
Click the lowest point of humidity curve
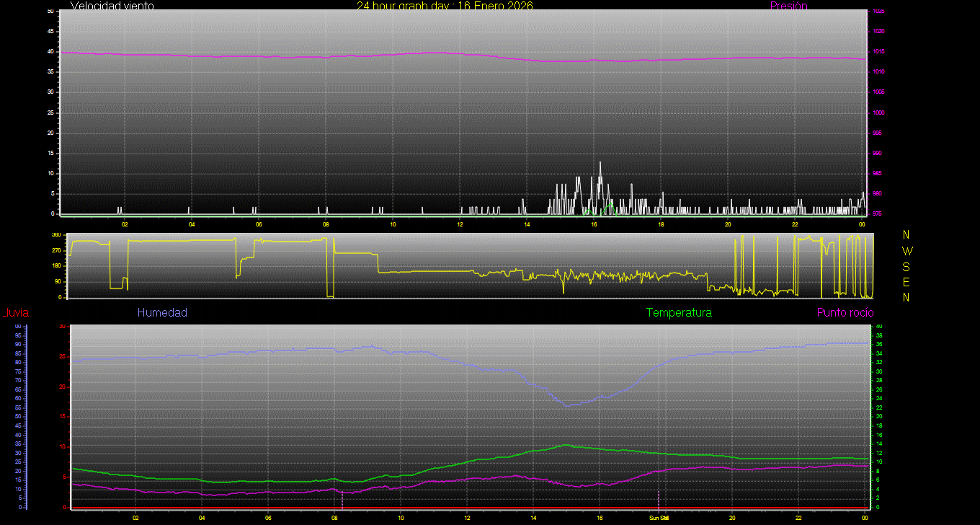click(x=566, y=406)
